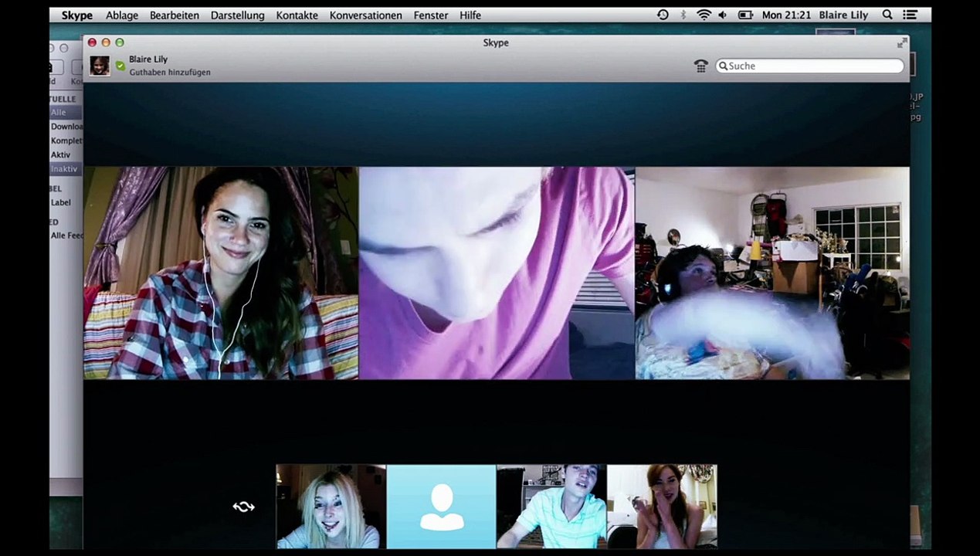This screenshot has width=980, height=556.
Task: Select the blonde girl's video thumbnail
Action: [331, 507]
